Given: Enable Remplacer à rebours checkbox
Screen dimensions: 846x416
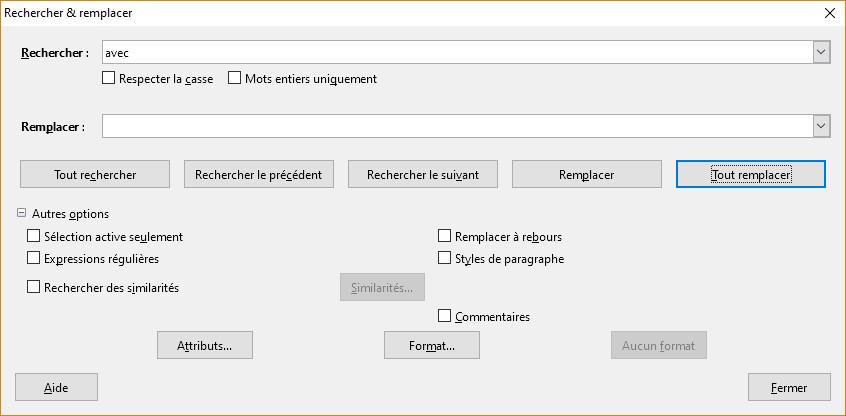Looking at the screenshot, I should 445,236.
